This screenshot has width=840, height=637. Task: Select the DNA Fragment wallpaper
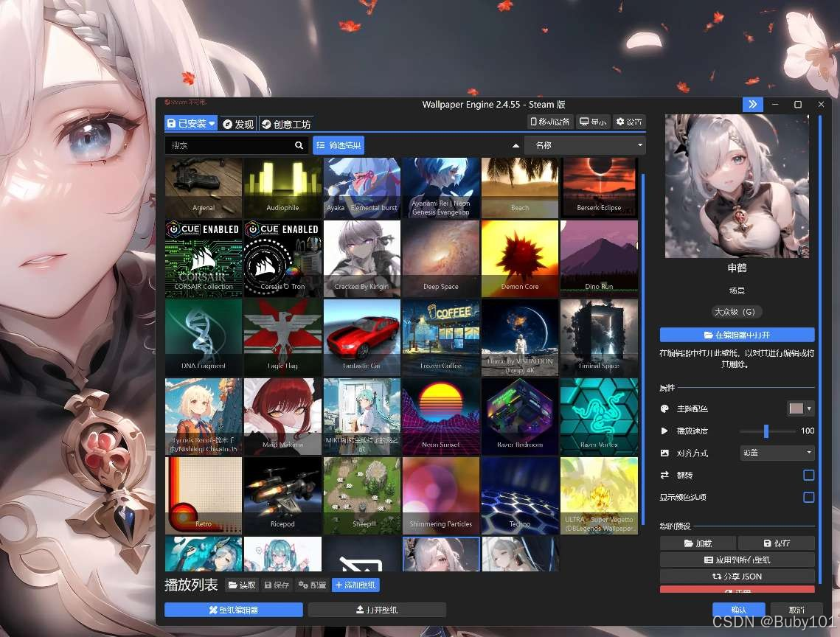204,338
